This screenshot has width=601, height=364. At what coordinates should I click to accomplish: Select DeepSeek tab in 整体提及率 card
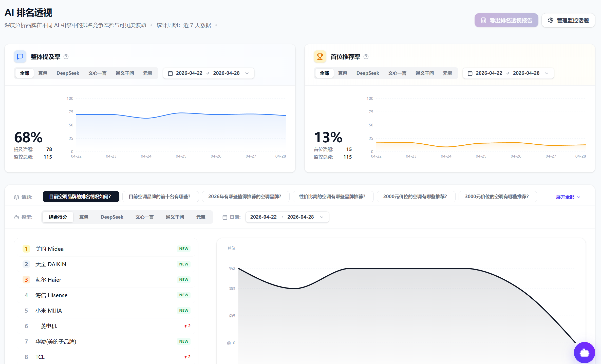tap(68, 73)
